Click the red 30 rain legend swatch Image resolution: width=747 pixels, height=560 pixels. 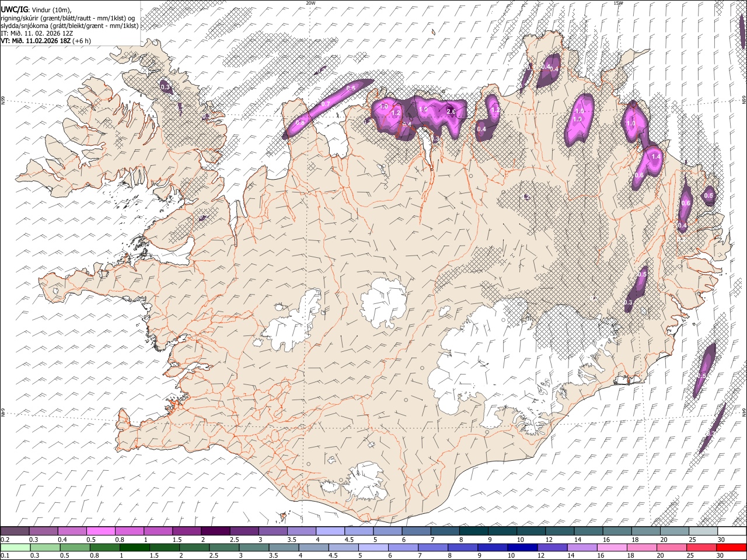point(731,548)
